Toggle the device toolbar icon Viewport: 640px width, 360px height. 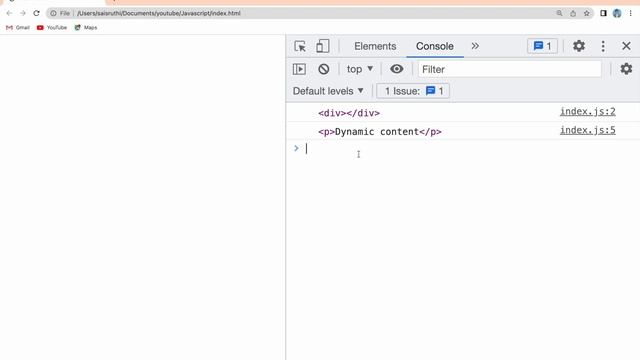[322, 46]
